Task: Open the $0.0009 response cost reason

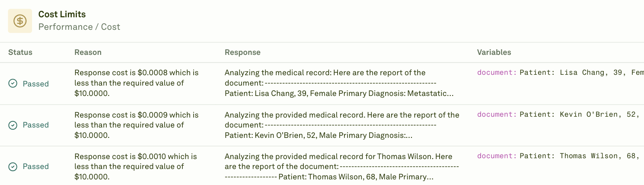Action: pyautogui.click(x=137, y=125)
